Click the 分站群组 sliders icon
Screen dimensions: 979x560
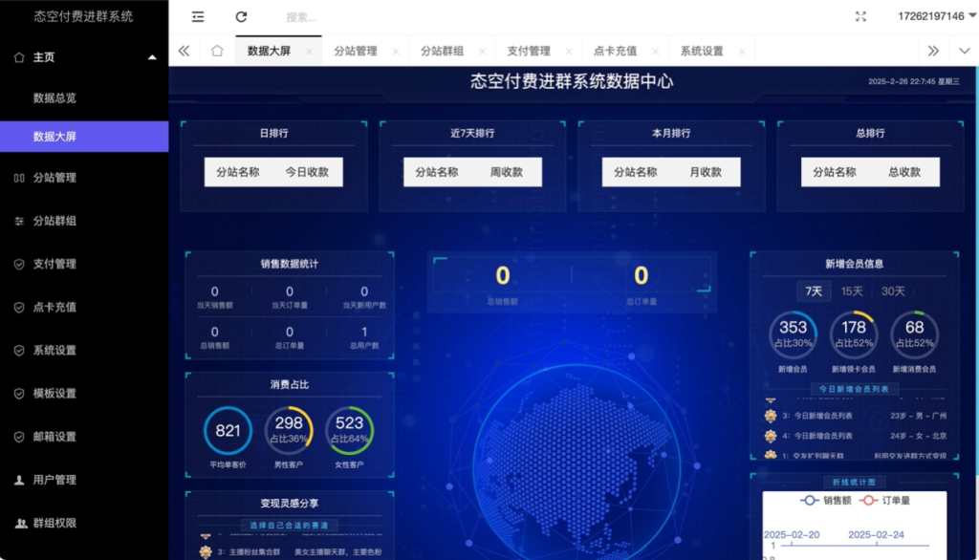point(19,221)
